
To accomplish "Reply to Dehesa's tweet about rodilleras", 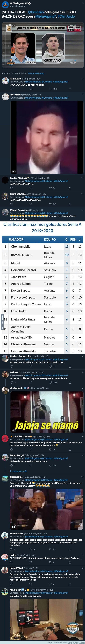I will (x=12, y=383).
